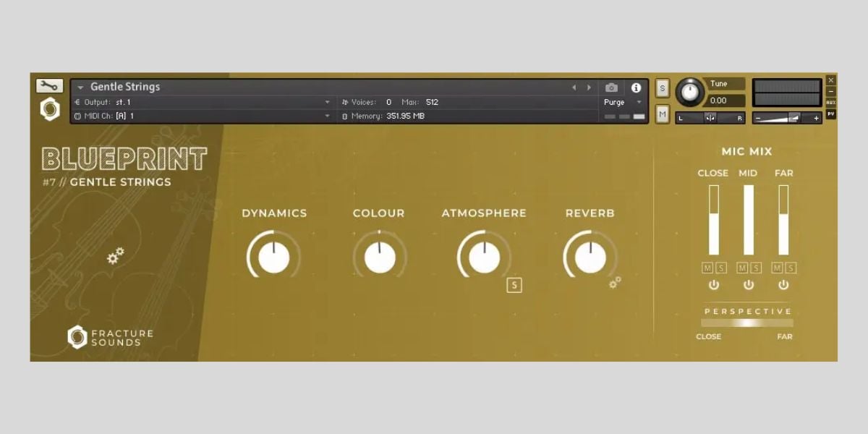Expand the Gentle Strings instrument dropdown arrow
This screenshot has height=434, width=868.
[x=80, y=88]
